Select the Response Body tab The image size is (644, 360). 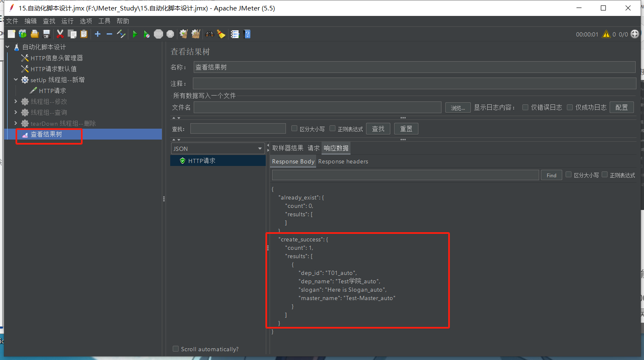[x=293, y=161]
